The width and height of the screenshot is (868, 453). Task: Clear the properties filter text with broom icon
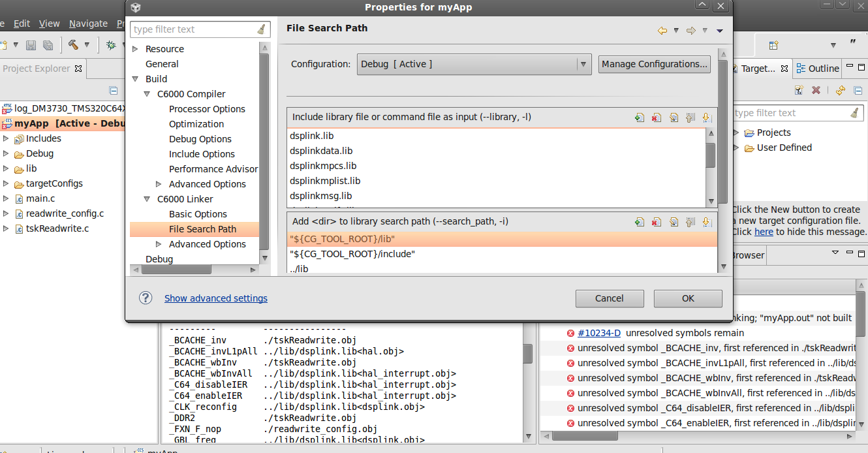262,29
